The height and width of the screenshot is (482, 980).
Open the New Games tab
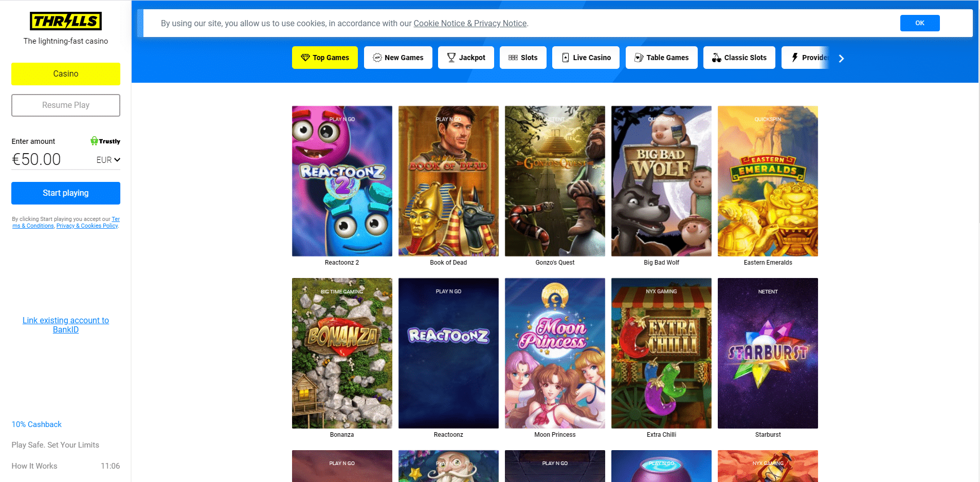pyautogui.click(x=398, y=58)
